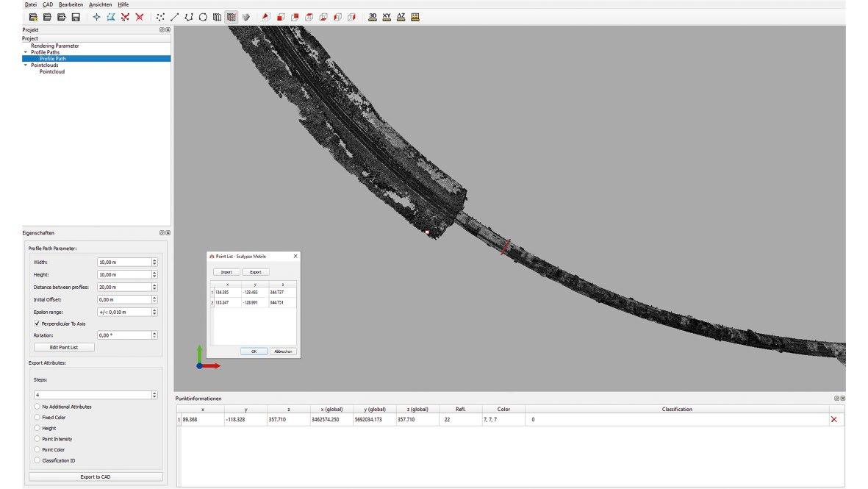Float the Eigenschaften panel using its undock icon
This screenshot has height=489, width=868.
[162, 233]
